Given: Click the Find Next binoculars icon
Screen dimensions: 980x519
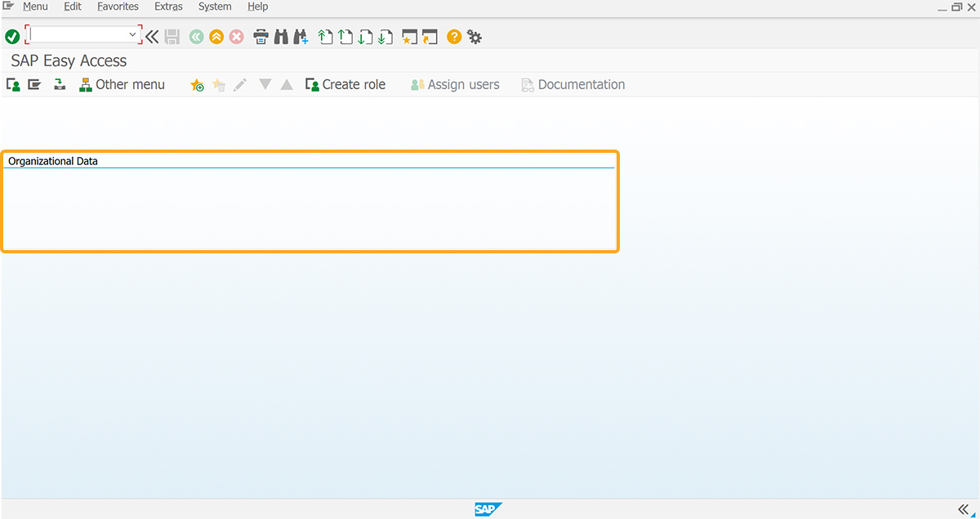Looking at the screenshot, I should pyautogui.click(x=301, y=37).
